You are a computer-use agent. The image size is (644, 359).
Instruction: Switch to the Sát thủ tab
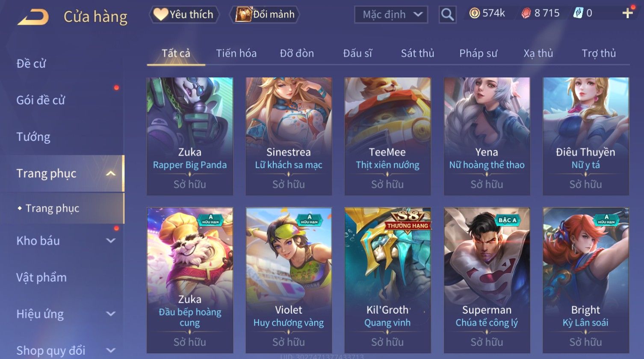(x=417, y=53)
